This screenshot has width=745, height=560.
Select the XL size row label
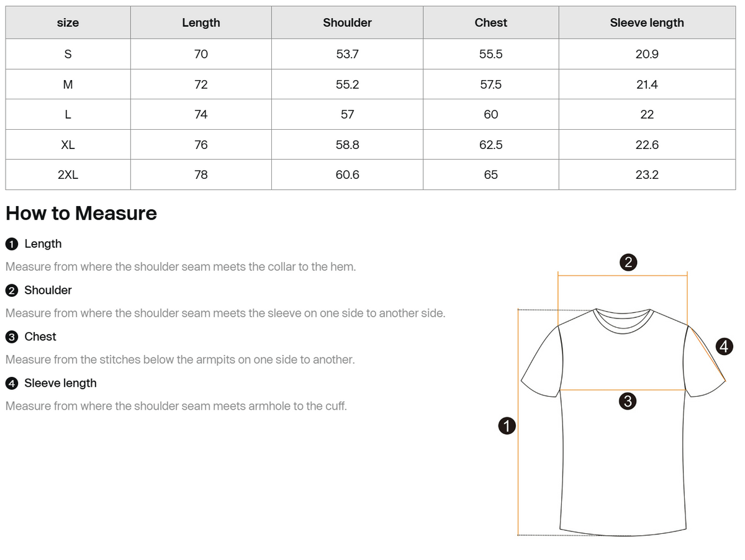tap(68, 145)
